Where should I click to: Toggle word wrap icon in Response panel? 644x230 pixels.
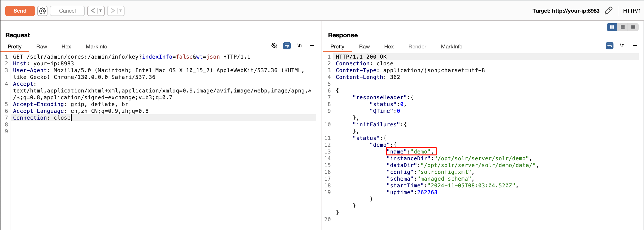coord(609,46)
